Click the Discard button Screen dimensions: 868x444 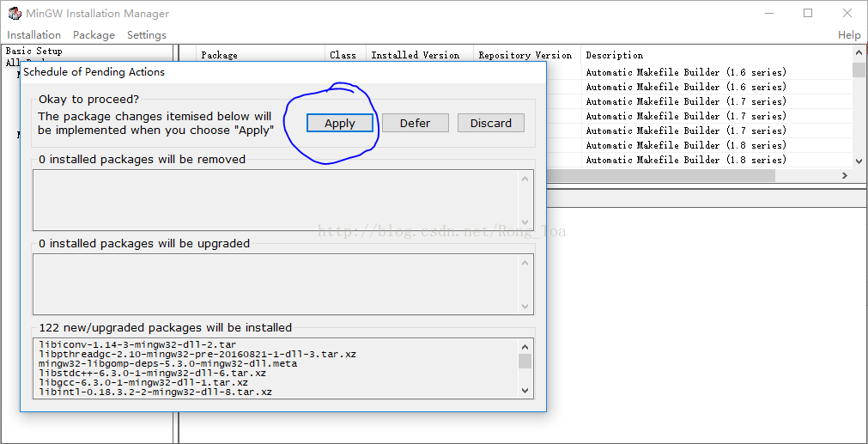coord(490,123)
